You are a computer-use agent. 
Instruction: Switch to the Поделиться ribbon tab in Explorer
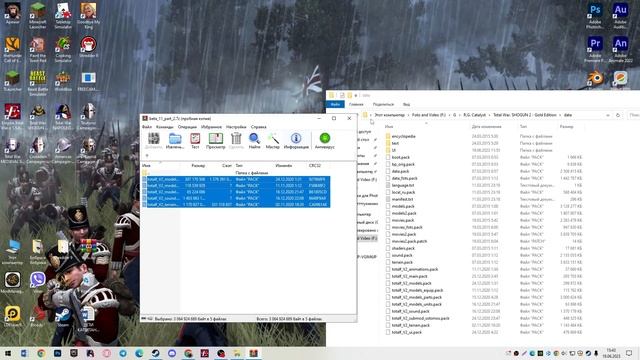pyautogui.click(x=383, y=104)
